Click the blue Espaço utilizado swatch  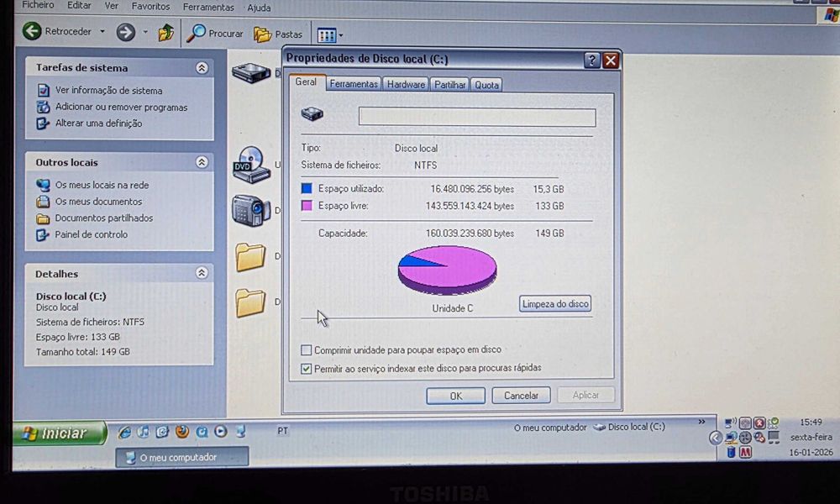click(307, 188)
